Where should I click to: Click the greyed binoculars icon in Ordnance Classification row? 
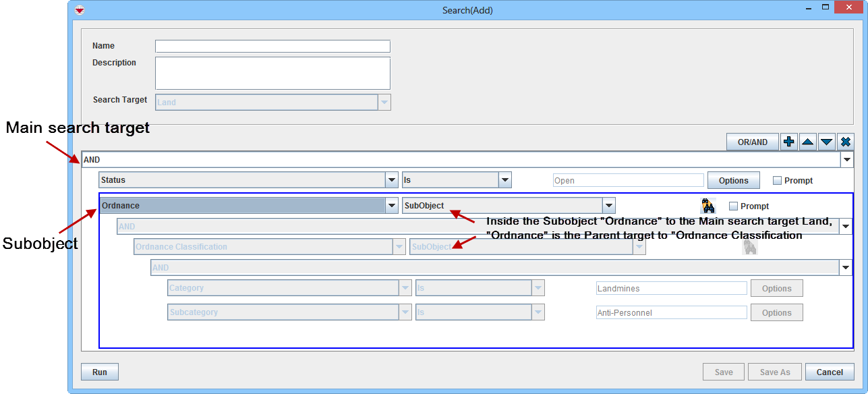tap(749, 247)
